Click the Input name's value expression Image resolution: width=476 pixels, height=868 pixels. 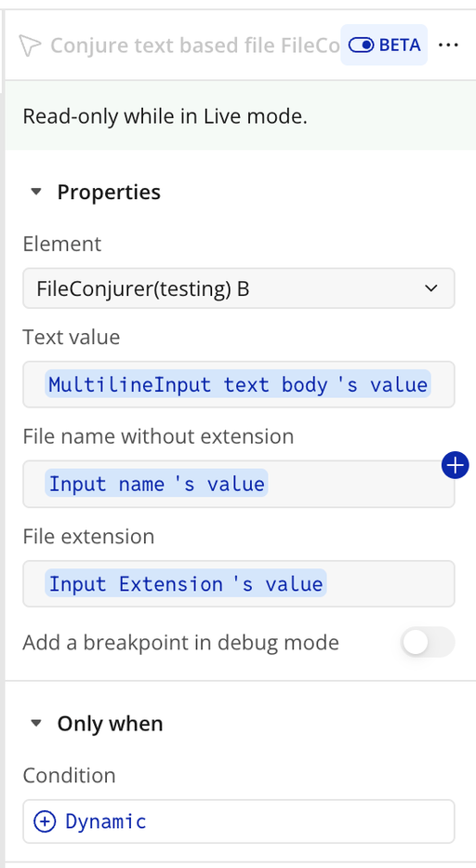(156, 484)
